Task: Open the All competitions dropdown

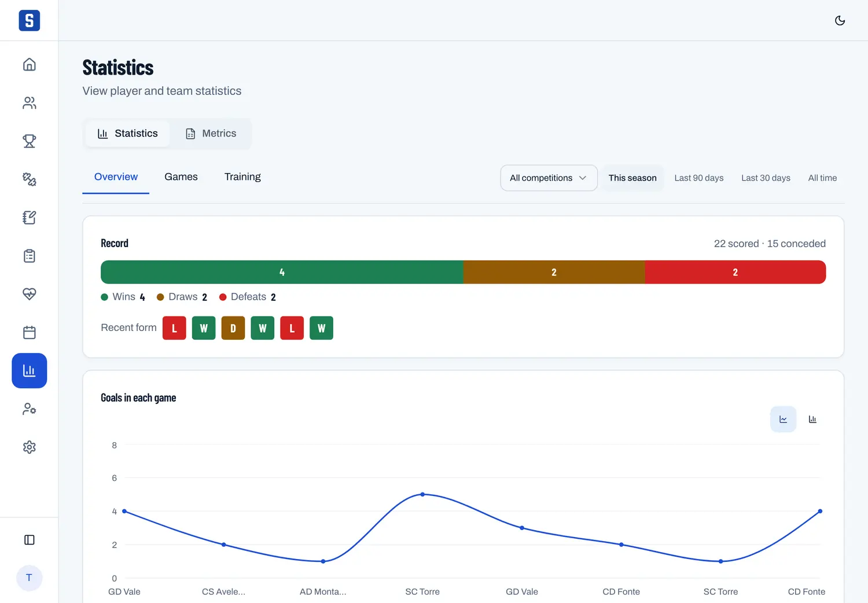Action: click(549, 178)
